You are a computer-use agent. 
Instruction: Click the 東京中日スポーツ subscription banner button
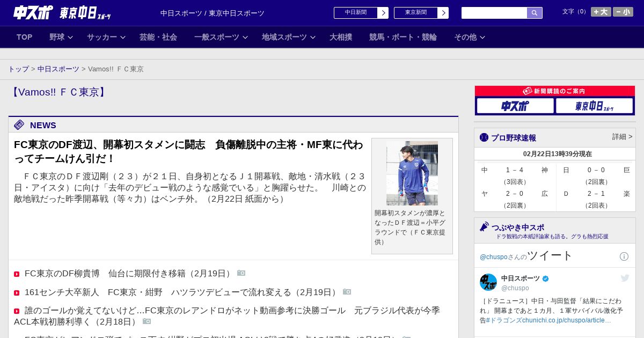pyautogui.click(x=594, y=106)
